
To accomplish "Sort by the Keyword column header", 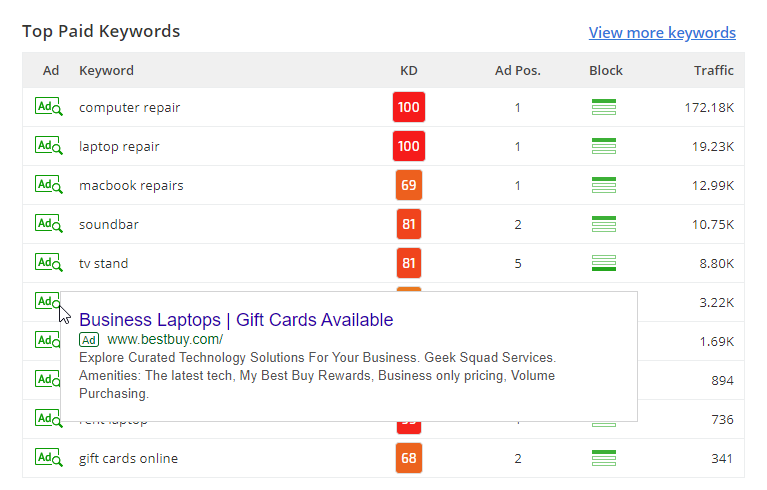I will pos(106,70).
